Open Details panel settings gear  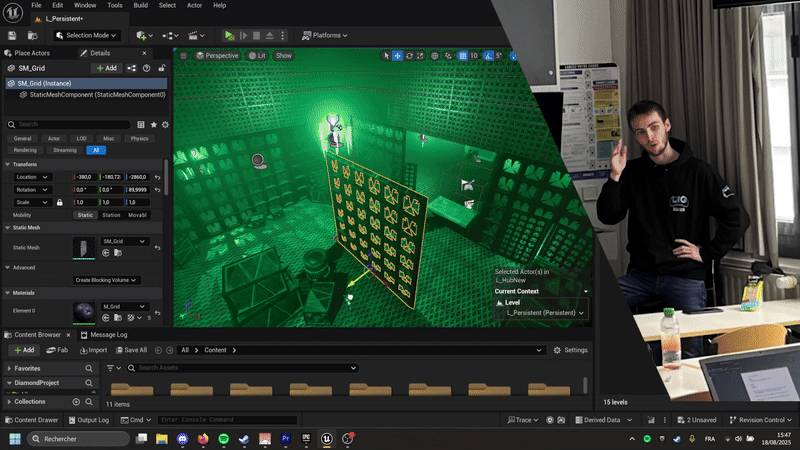(x=165, y=125)
